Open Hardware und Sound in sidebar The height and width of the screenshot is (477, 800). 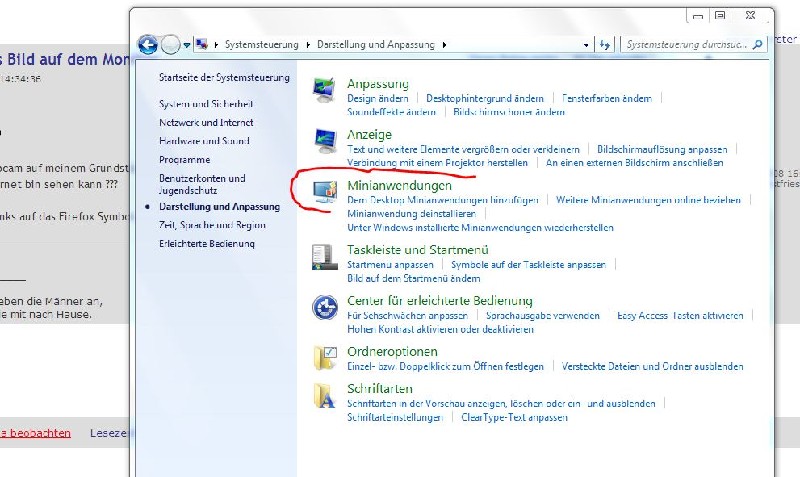[x=204, y=141]
